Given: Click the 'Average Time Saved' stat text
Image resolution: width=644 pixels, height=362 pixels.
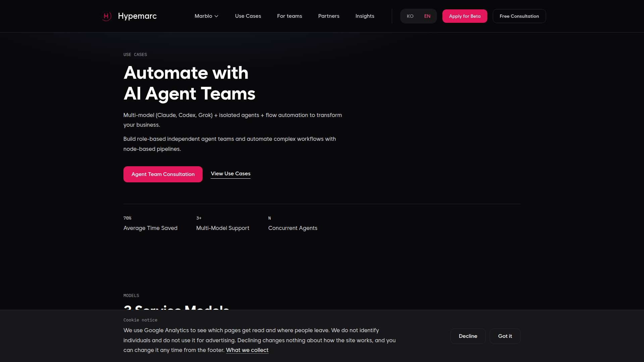Looking at the screenshot, I should 150,228.
